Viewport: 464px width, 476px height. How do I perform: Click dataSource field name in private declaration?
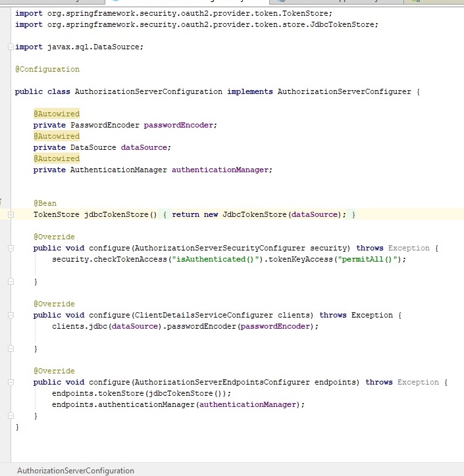144,147
